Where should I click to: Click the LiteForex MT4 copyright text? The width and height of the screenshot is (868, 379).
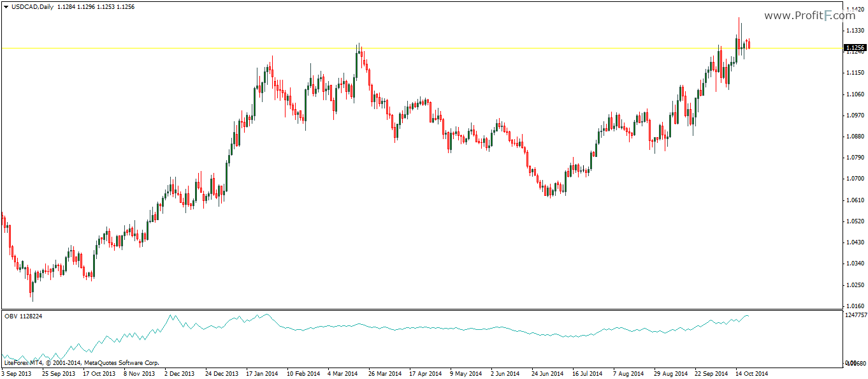[x=81, y=362]
